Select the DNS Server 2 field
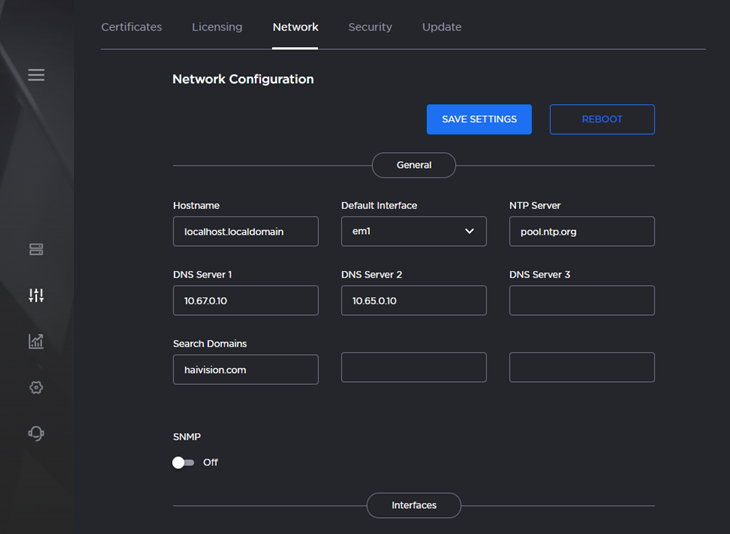Viewport: 730px width, 534px height. click(413, 300)
